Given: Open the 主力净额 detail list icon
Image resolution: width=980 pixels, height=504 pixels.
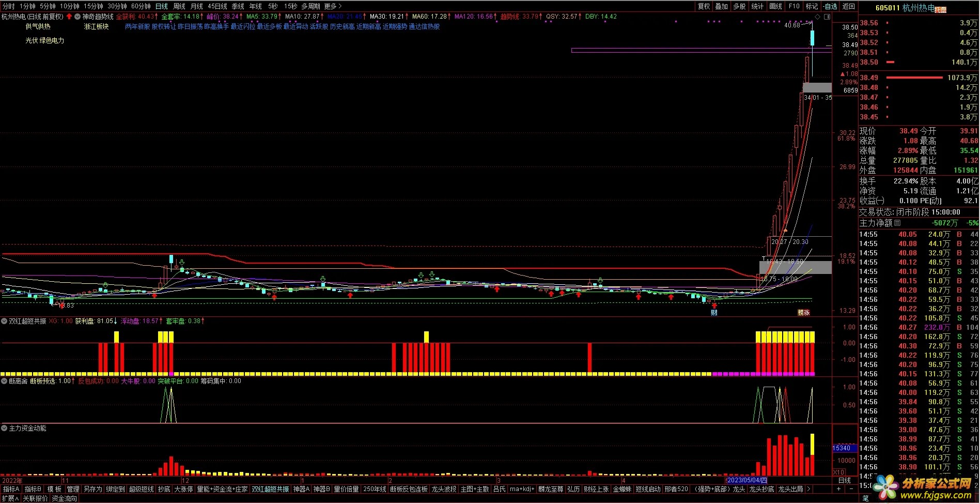Looking at the screenshot, I should click(897, 223).
